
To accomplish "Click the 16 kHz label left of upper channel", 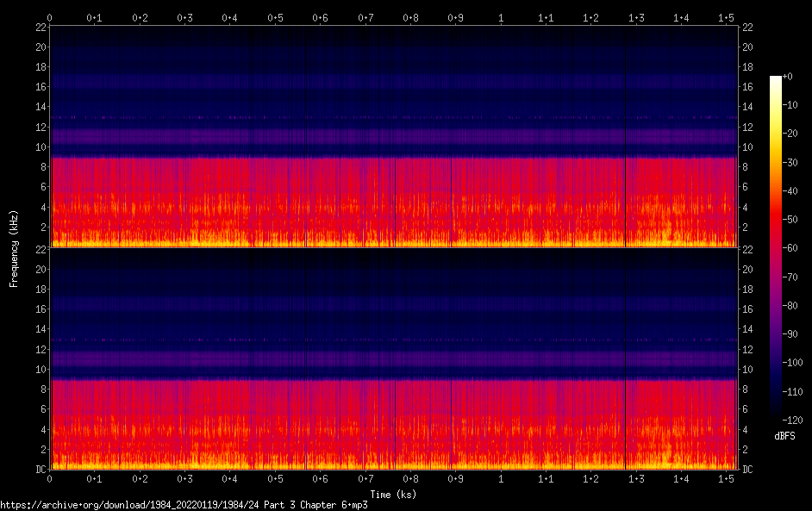I will pyautogui.click(x=39, y=87).
